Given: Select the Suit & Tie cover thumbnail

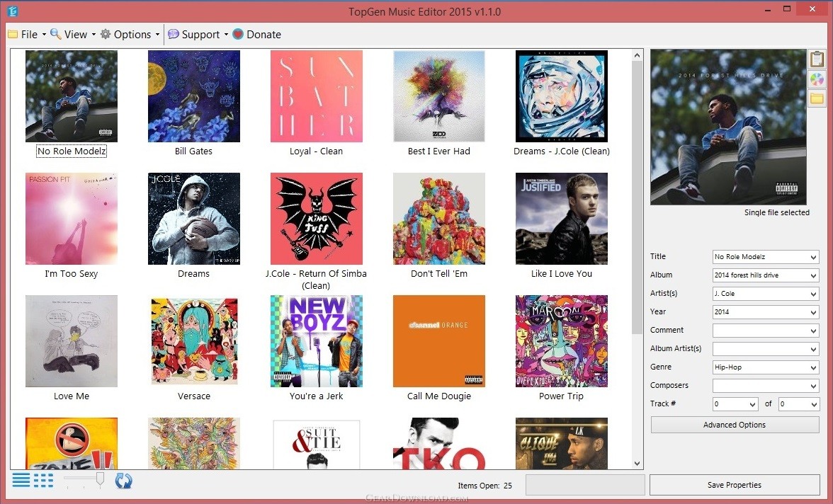Looking at the screenshot, I should [317, 443].
